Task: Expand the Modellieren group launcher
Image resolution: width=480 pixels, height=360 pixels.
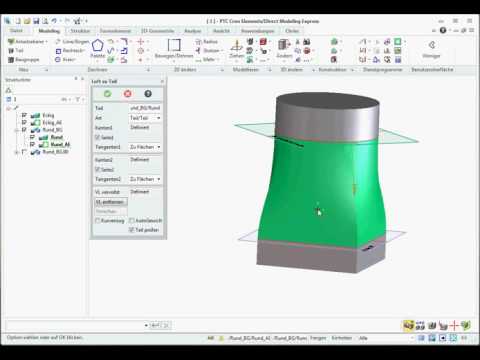Action: pos(270,70)
